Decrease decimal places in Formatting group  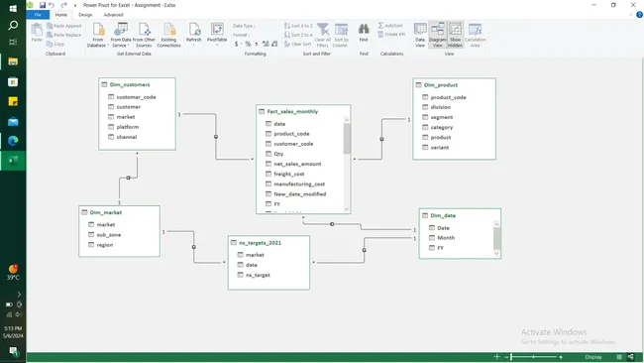274,44
